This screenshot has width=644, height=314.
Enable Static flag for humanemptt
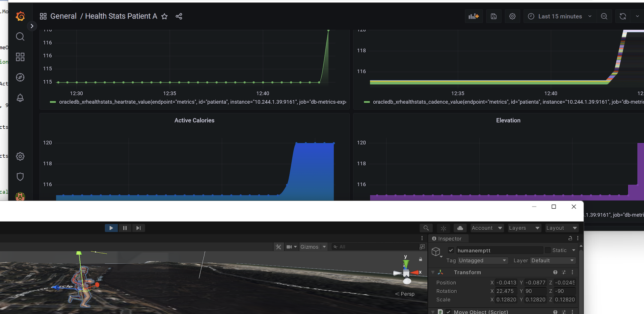(x=548, y=250)
